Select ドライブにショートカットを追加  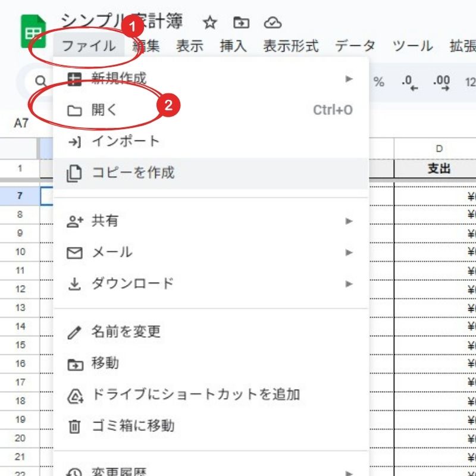(211, 394)
